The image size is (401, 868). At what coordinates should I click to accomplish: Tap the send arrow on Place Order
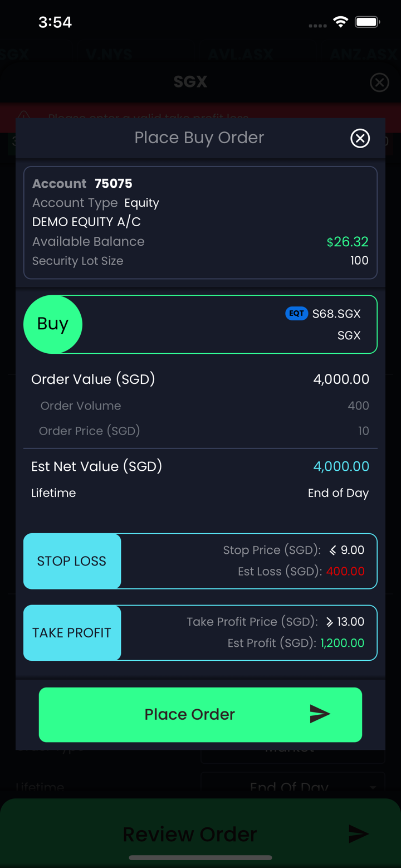(x=320, y=714)
